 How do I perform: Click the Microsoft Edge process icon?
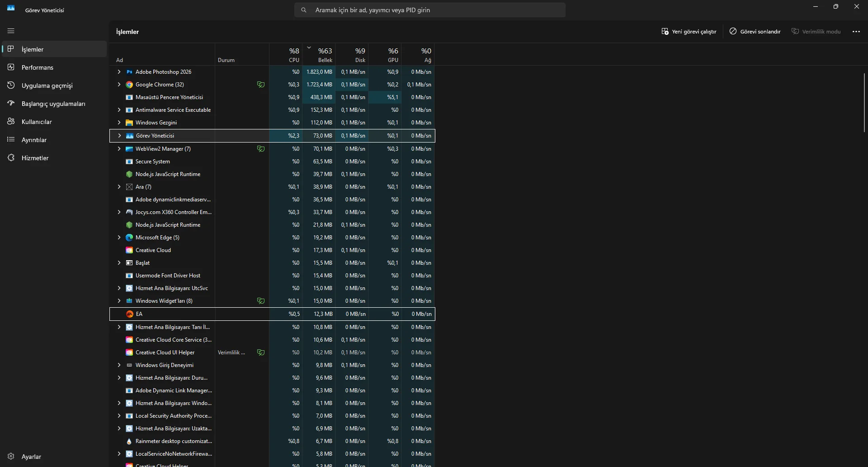point(129,238)
